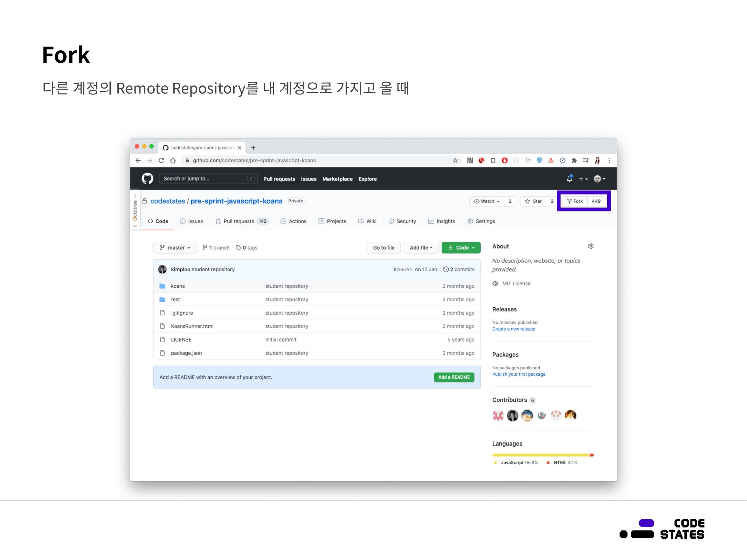Click the browser back arrow
The image size is (747, 560).
click(138, 160)
